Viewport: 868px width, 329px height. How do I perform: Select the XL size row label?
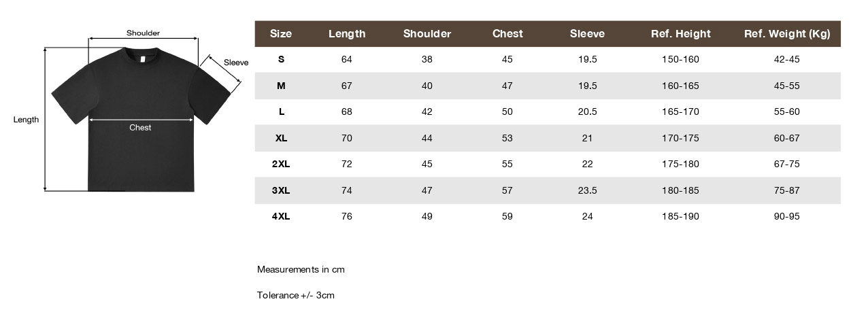coord(281,138)
